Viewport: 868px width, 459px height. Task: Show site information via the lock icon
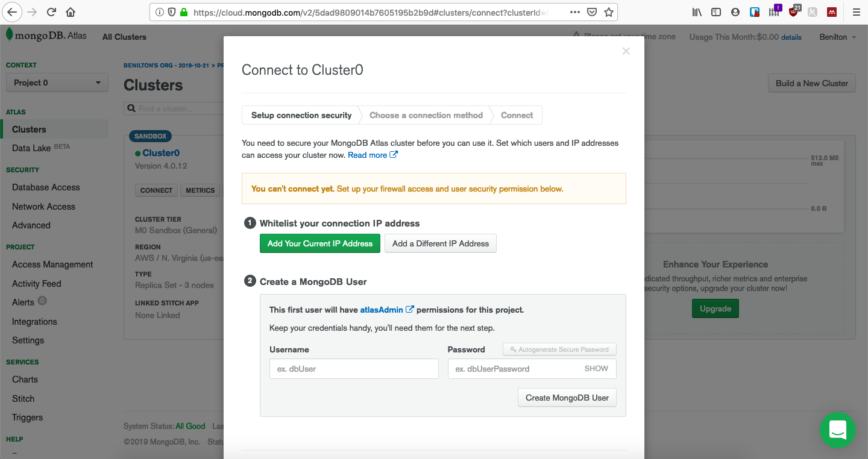click(184, 12)
